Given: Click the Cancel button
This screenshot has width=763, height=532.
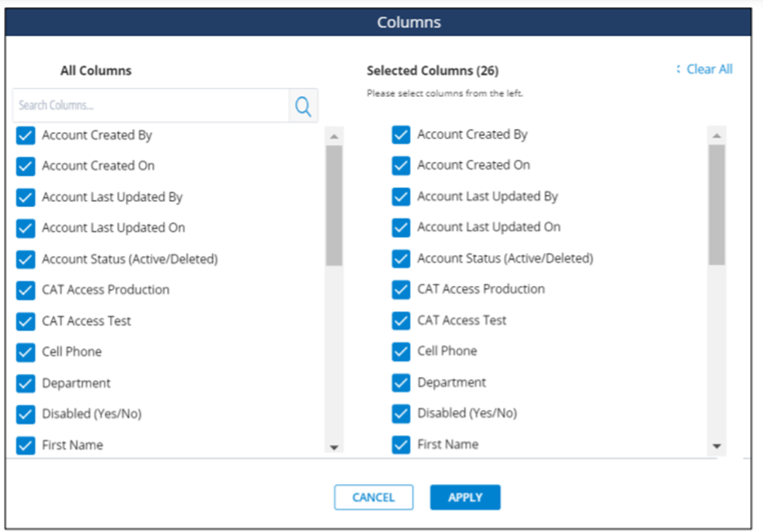Looking at the screenshot, I should pos(373,497).
